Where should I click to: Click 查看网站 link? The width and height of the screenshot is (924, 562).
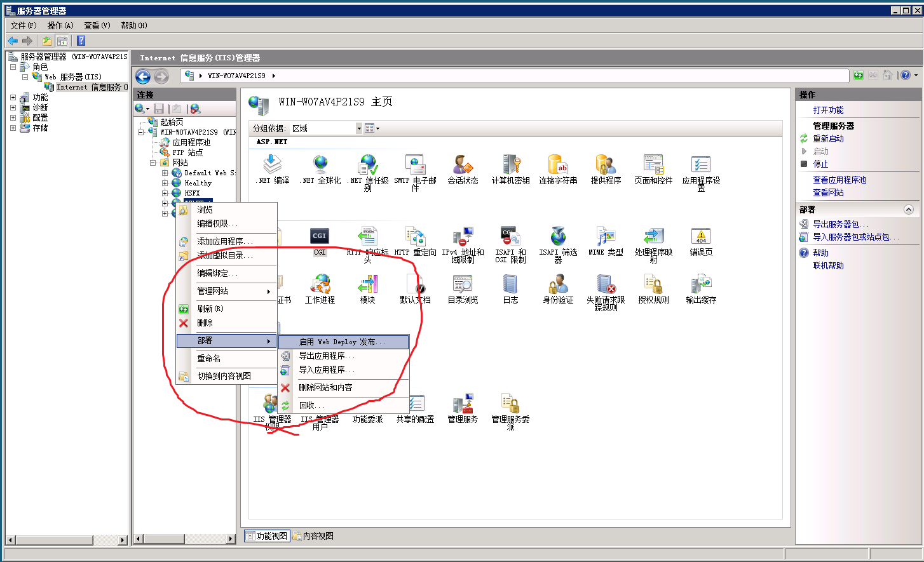point(828,192)
